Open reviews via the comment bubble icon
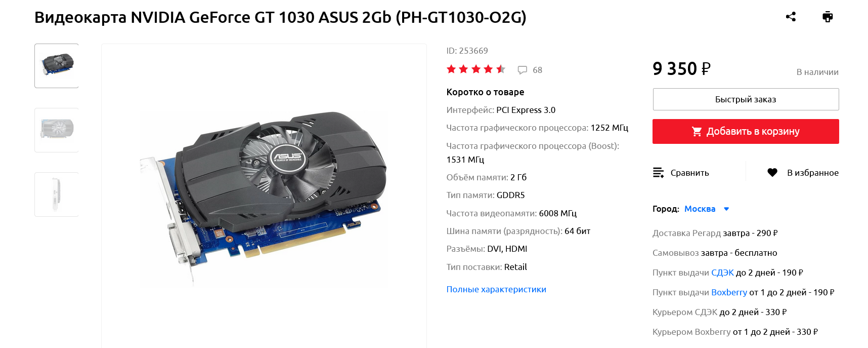This screenshot has width=868, height=348. coord(523,70)
